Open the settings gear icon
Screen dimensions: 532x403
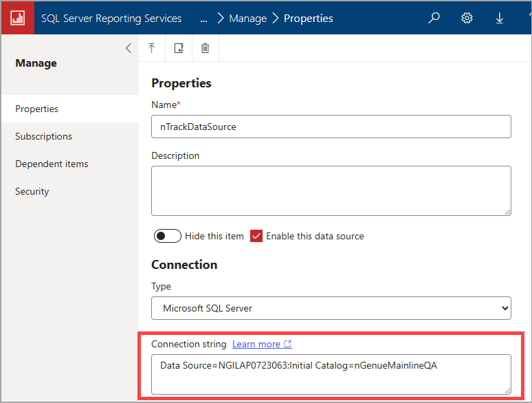point(467,18)
